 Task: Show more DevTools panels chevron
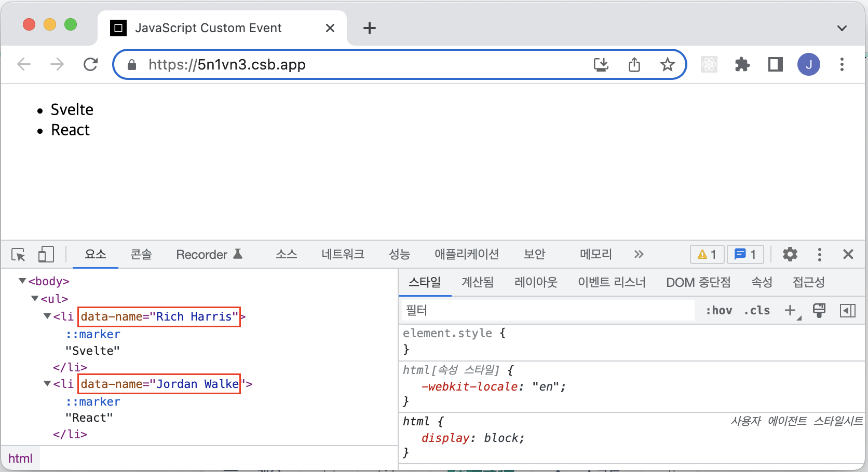pyautogui.click(x=639, y=254)
